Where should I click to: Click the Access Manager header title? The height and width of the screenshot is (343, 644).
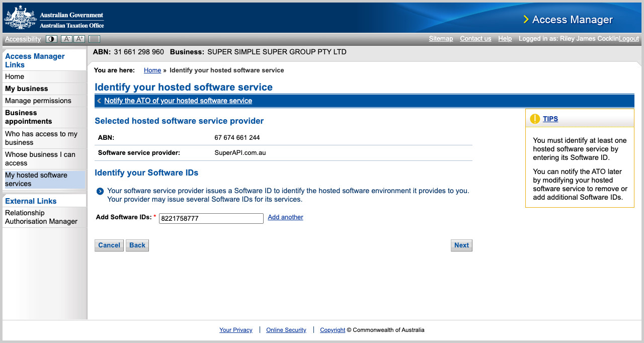pos(573,20)
